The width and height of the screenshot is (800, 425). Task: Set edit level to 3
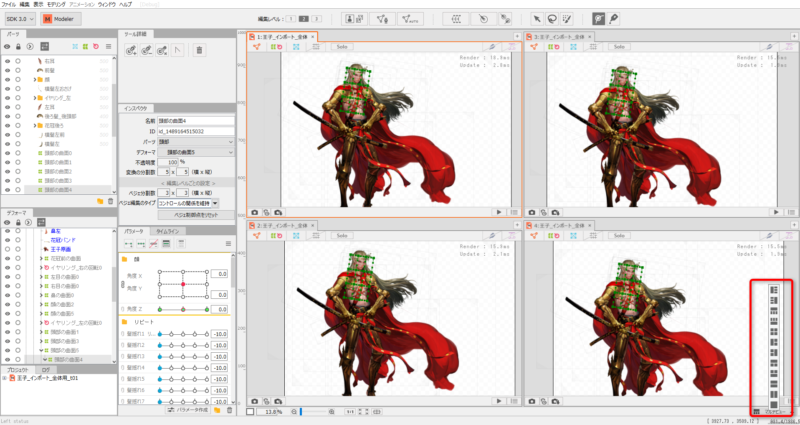click(316, 19)
